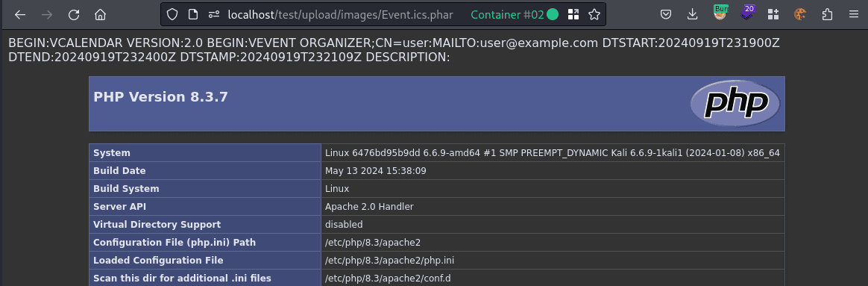This screenshot has width=868, height=286.
Task: Open tracking protection shield info
Action: [172, 15]
